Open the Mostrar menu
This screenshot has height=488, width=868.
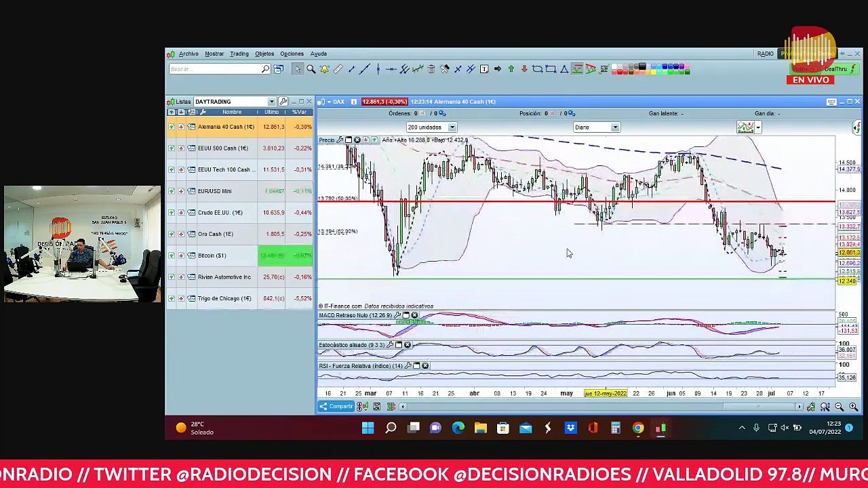214,54
